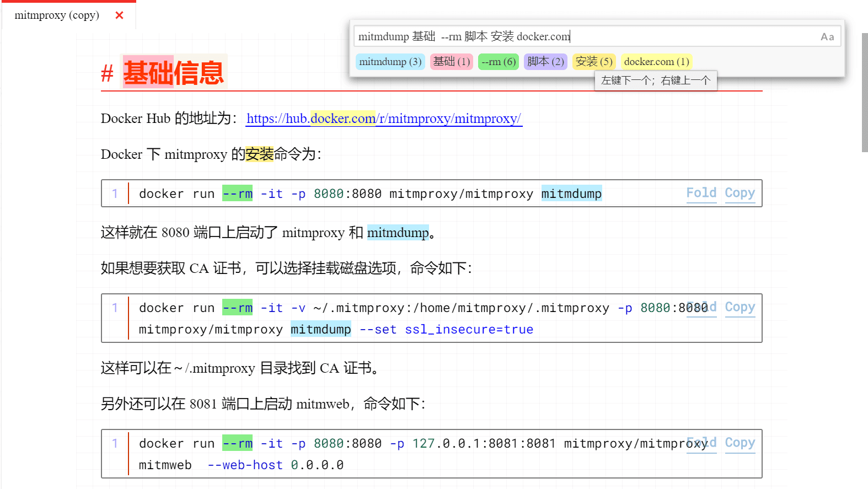Image resolution: width=868 pixels, height=489 pixels.
Task: Switch to the mitmproxy (copy) tab
Action: (57, 15)
